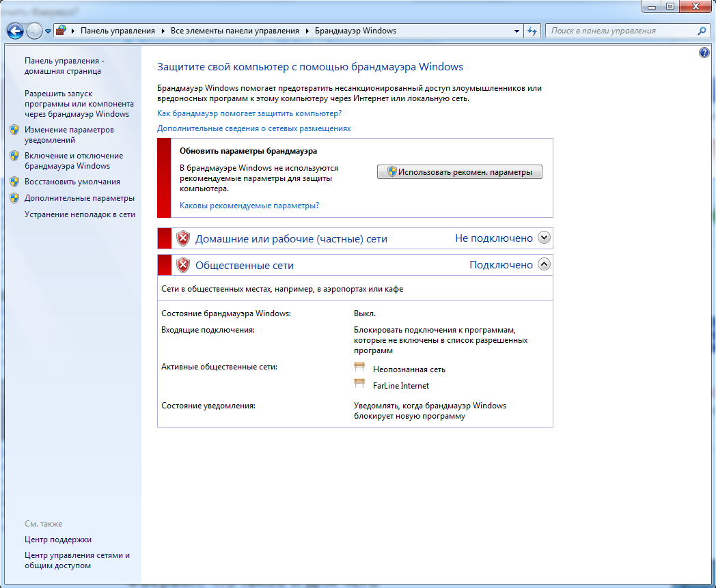Open Изменение параметров уведомлений
Image resolution: width=716 pixels, height=588 pixels.
click(69, 135)
